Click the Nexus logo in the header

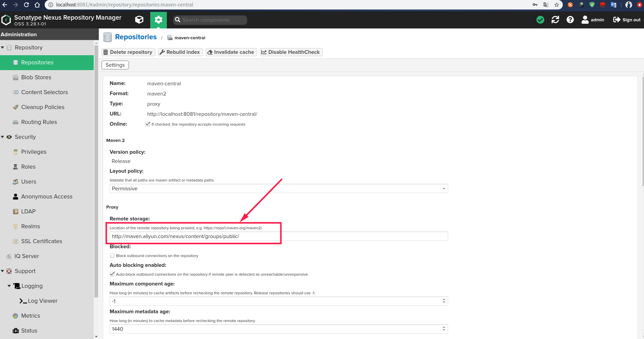[x=6, y=20]
